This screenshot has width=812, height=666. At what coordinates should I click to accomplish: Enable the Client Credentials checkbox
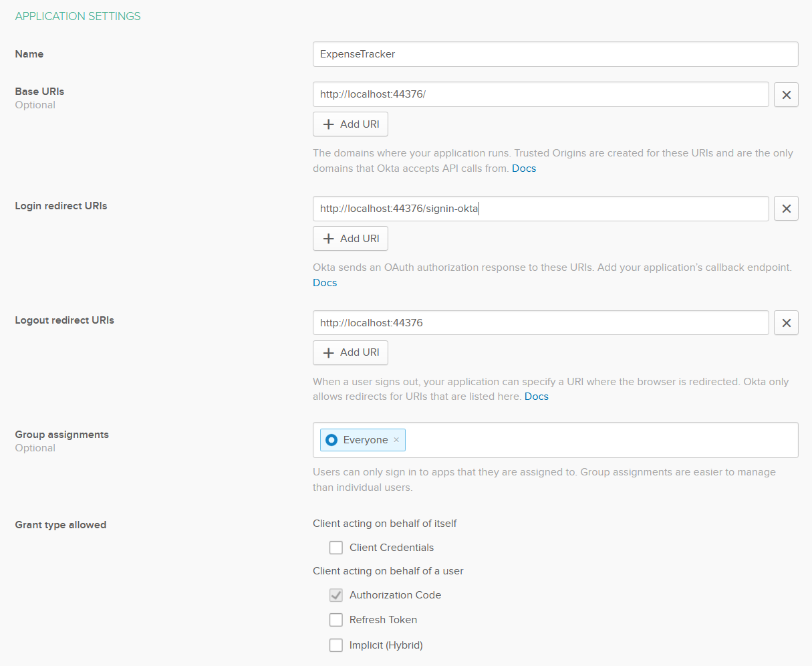pyautogui.click(x=336, y=548)
